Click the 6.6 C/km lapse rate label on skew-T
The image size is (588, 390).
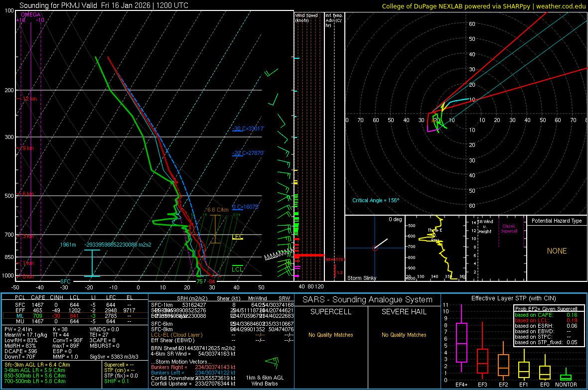218,210
